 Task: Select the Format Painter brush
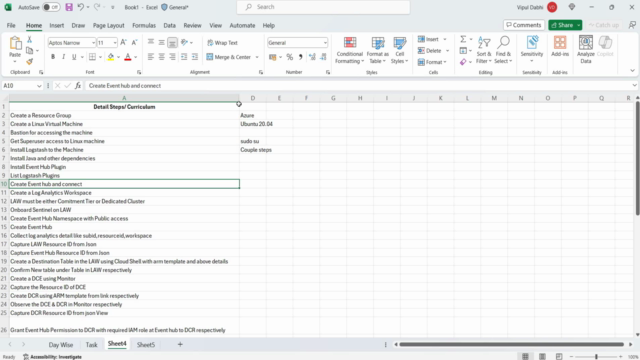(29, 62)
